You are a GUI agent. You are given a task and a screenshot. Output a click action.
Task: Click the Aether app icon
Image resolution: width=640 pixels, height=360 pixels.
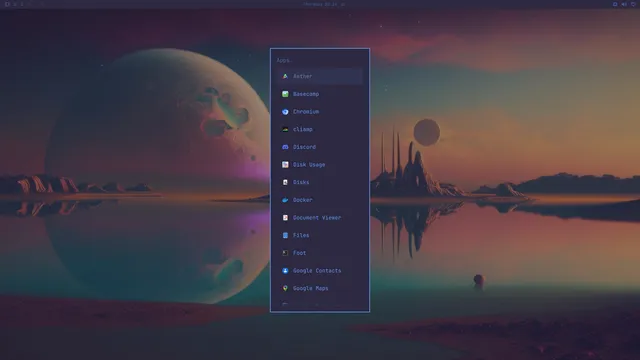point(285,76)
